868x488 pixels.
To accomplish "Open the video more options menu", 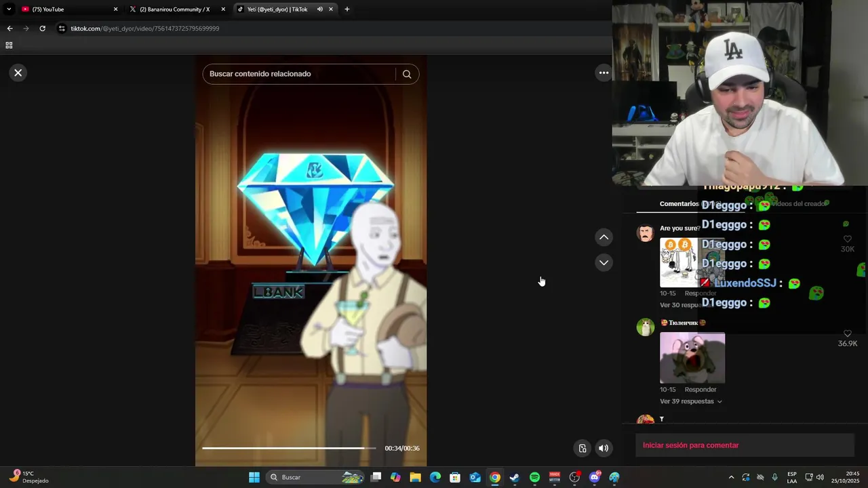I will (604, 73).
